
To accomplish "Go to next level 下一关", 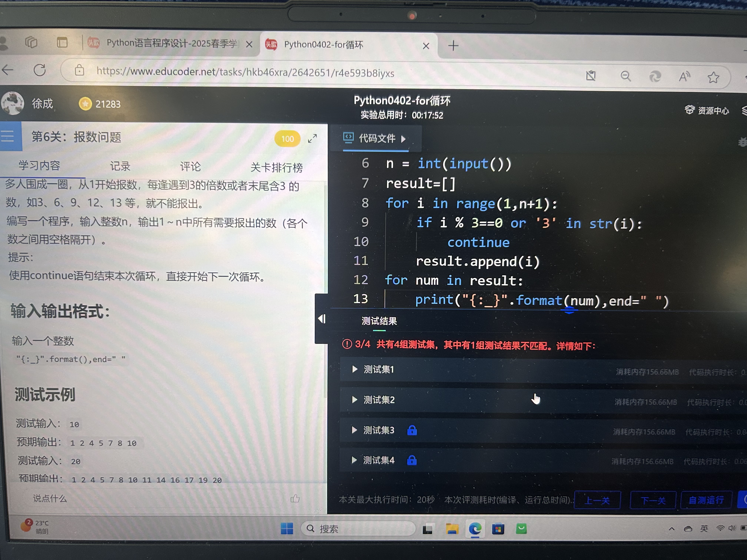I will coord(653,500).
